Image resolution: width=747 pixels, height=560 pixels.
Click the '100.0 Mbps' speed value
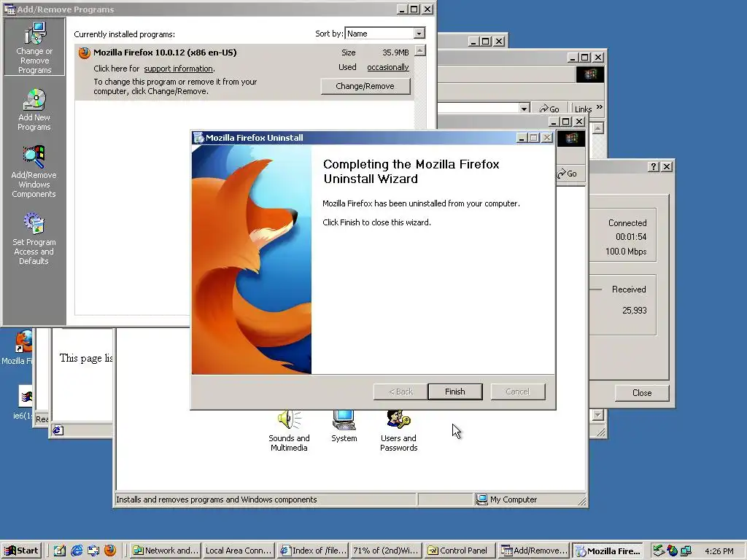626,252
